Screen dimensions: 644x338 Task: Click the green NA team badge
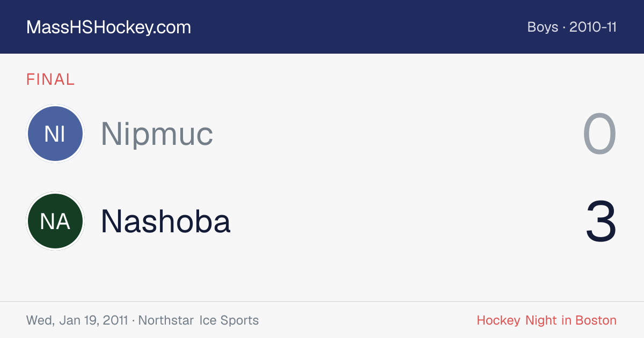55,221
